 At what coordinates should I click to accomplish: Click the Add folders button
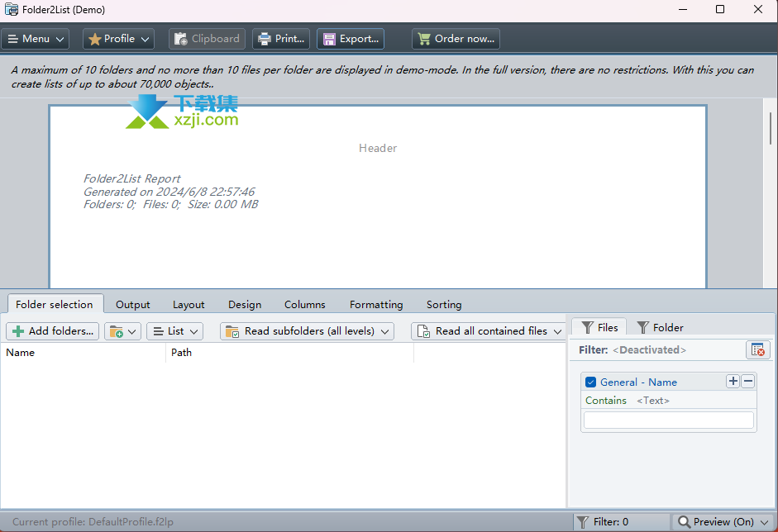53,331
